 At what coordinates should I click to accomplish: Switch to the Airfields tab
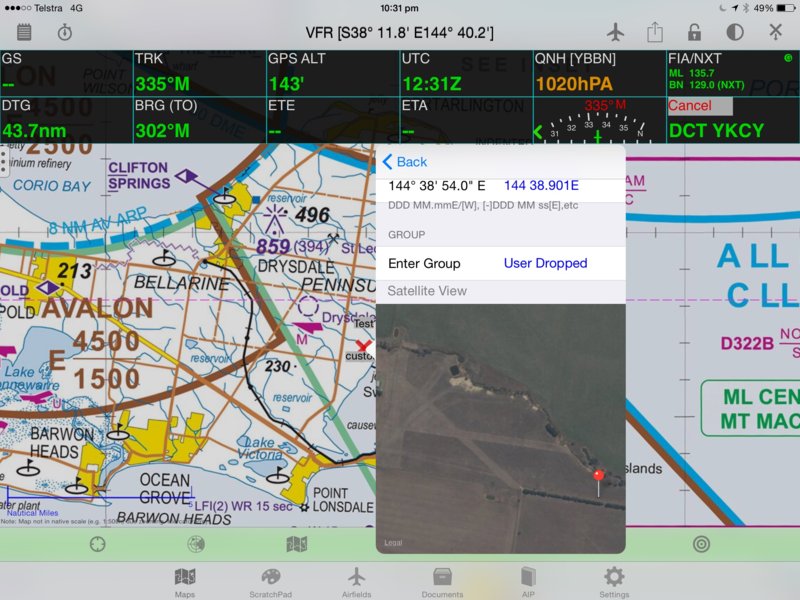(357, 583)
